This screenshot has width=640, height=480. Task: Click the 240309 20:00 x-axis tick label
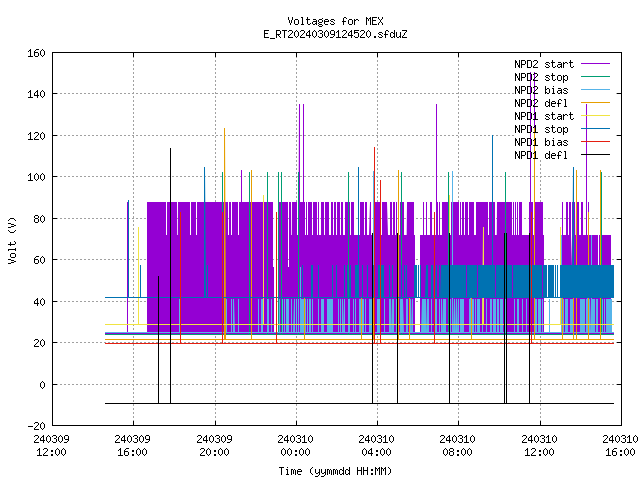click(214, 446)
